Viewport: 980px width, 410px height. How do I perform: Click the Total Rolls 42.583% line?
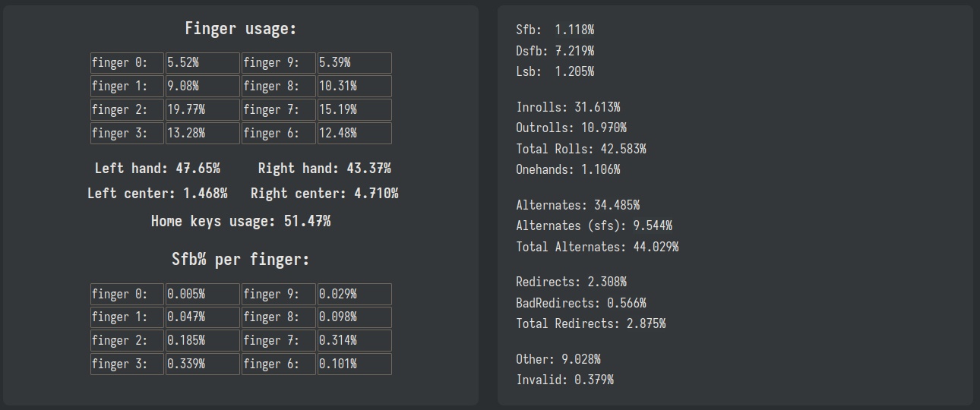[580, 149]
